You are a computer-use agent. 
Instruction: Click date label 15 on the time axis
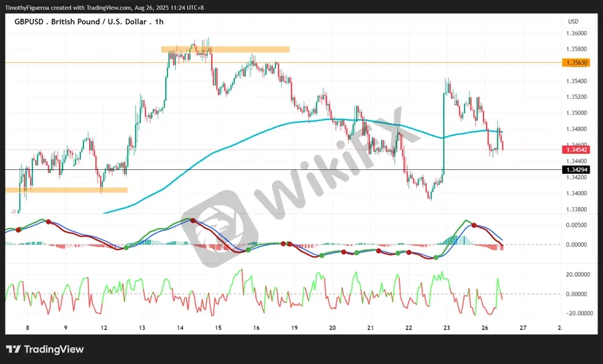(218, 328)
